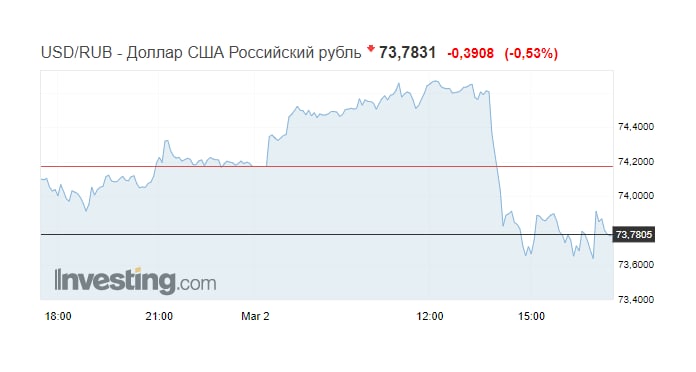Click the 12:00 time axis label
696x372 pixels.
[430, 316]
